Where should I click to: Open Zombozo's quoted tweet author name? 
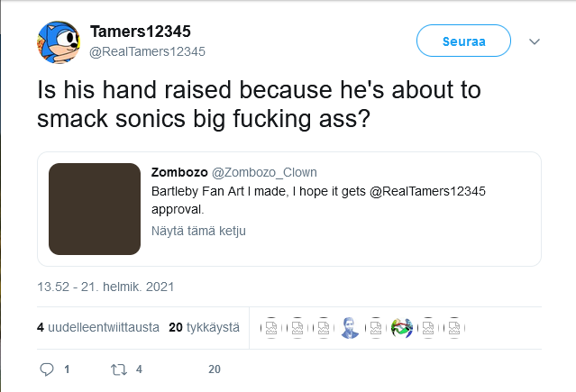178,172
